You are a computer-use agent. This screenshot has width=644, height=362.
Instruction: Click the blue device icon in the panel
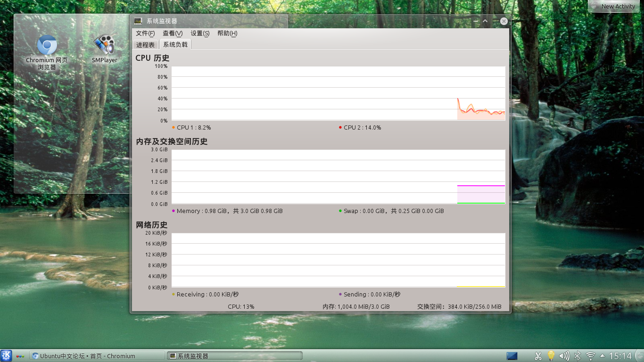coord(512,356)
